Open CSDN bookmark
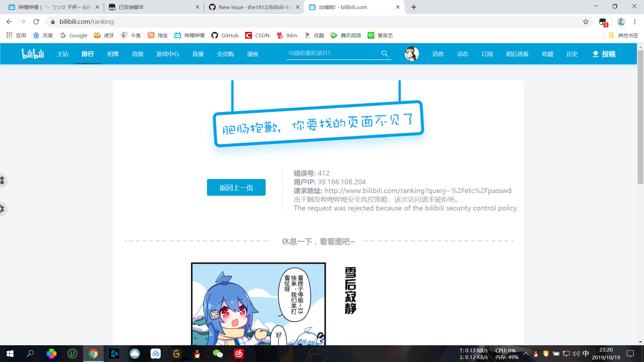This screenshot has width=644, height=362. point(257,35)
